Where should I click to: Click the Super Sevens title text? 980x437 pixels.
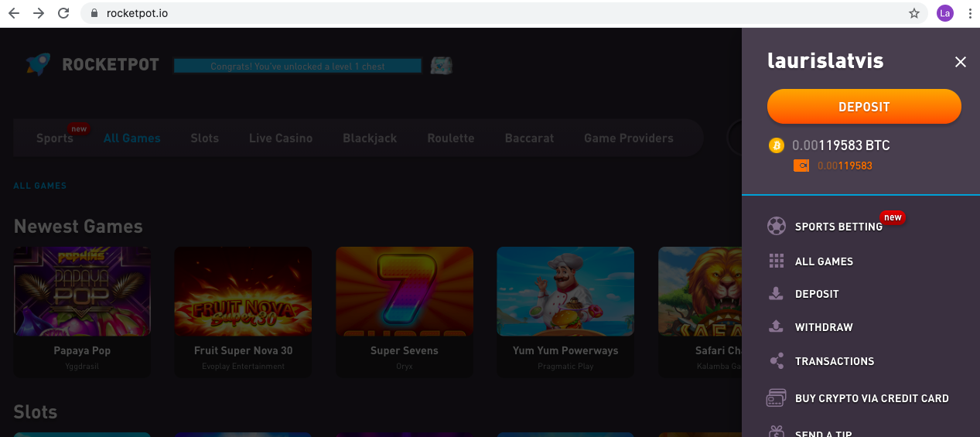(405, 350)
